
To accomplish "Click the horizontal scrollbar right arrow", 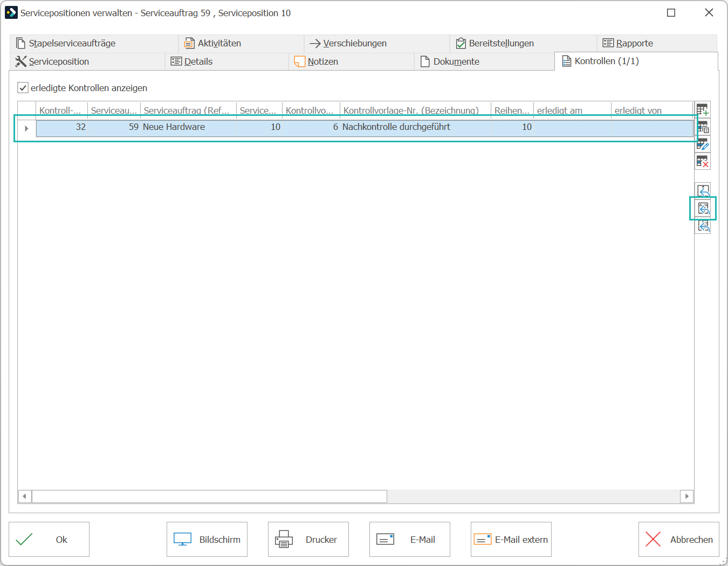I will pos(686,496).
